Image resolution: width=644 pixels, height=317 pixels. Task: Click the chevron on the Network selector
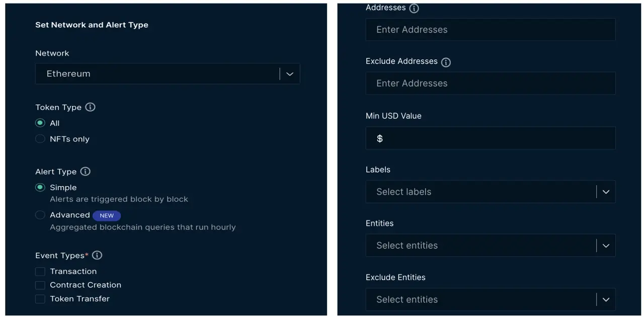coord(289,73)
